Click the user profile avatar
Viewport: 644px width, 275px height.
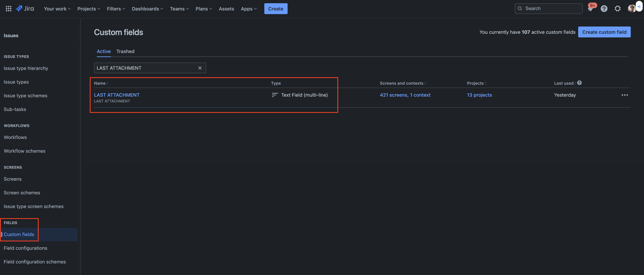(x=631, y=9)
